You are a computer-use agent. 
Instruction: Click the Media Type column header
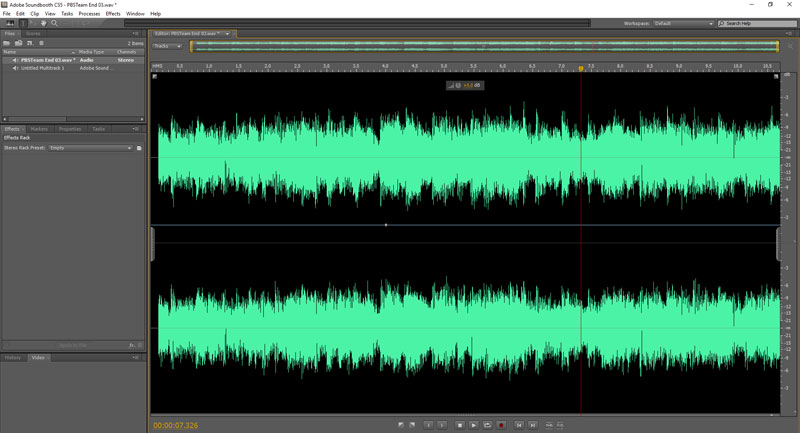[x=91, y=52]
